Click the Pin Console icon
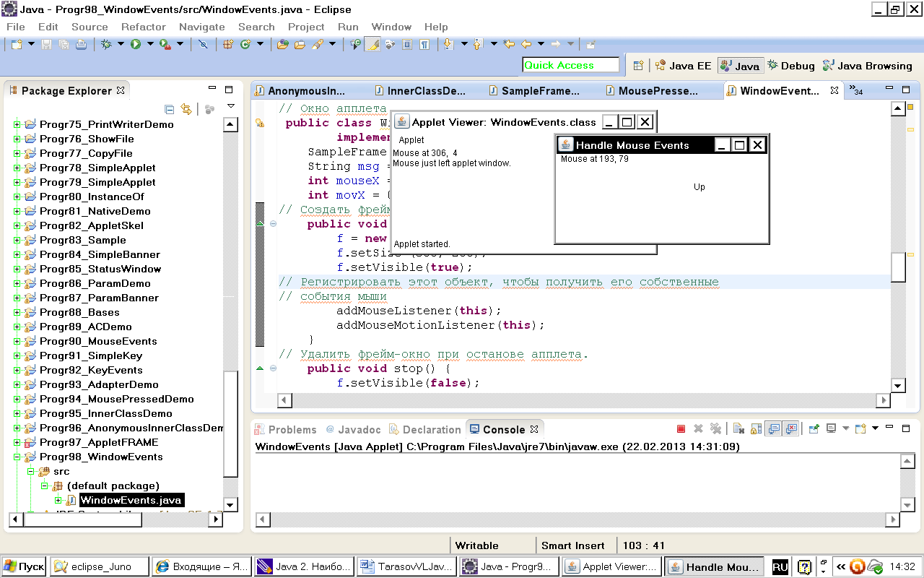 click(814, 428)
